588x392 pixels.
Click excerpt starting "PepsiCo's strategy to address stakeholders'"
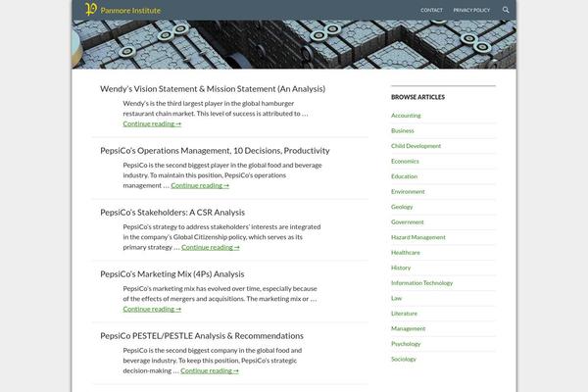(x=221, y=237)
